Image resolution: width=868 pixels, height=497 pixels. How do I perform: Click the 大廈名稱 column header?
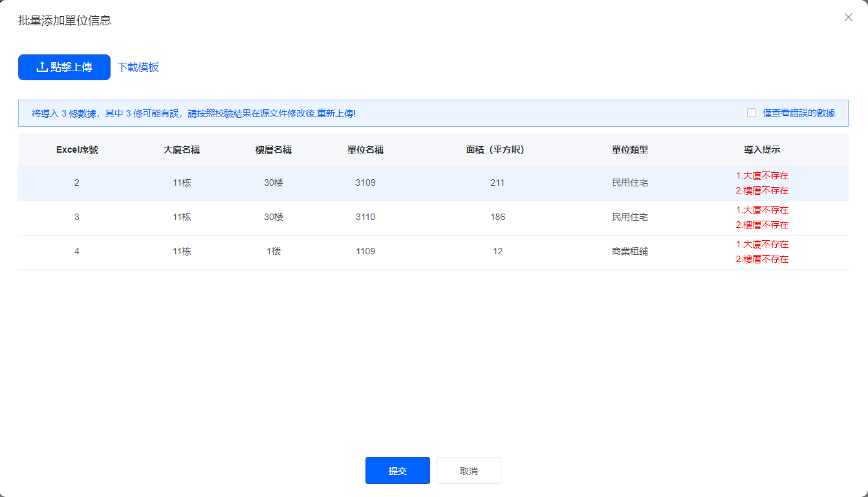pos(182,149)
